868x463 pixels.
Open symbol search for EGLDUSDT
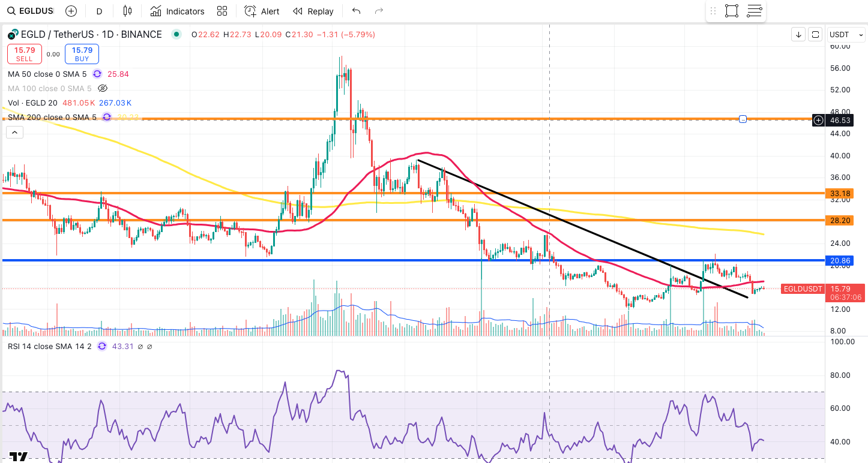coord(30,11)
